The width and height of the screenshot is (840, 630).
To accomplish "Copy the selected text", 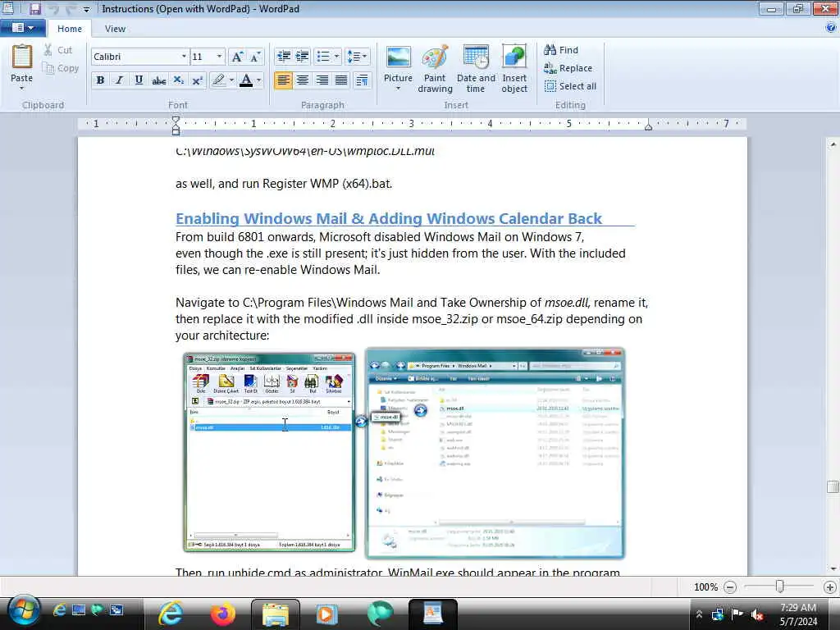I will [61, 68].
